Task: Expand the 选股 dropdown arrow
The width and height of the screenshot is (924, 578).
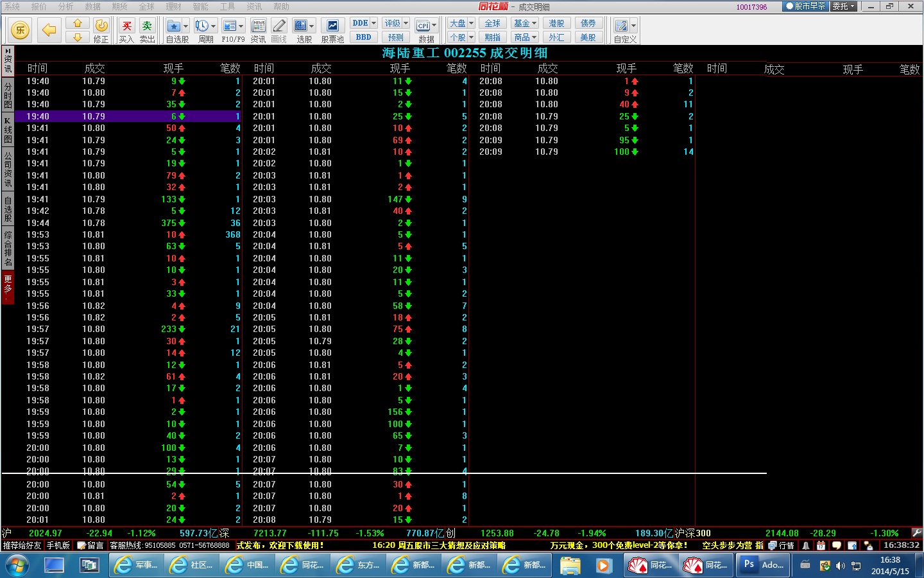Action: 312,26
